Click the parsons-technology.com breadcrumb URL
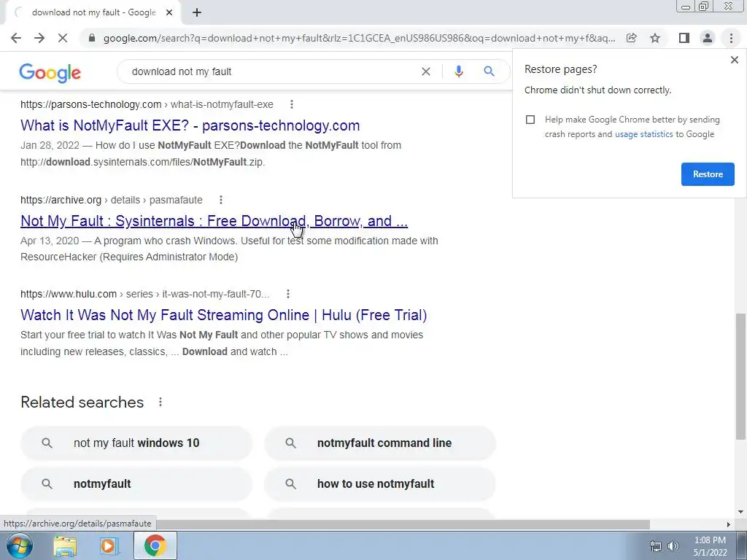 [147, 104]
